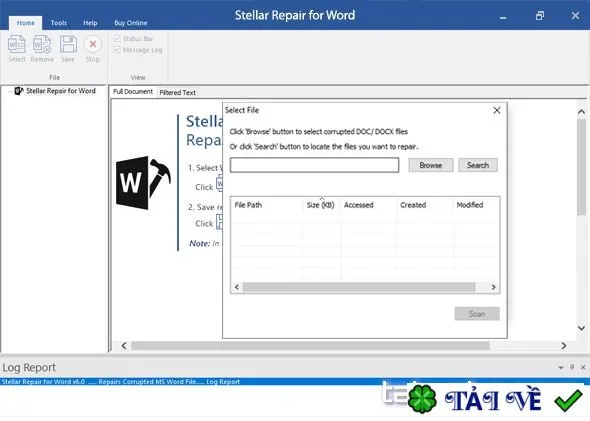Click the Search button
The width and height of the screenshot is (590, 421).
click(478, 165)
